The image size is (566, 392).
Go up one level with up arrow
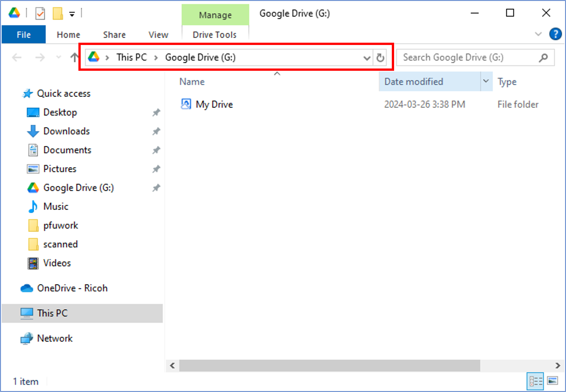[74, 58]
